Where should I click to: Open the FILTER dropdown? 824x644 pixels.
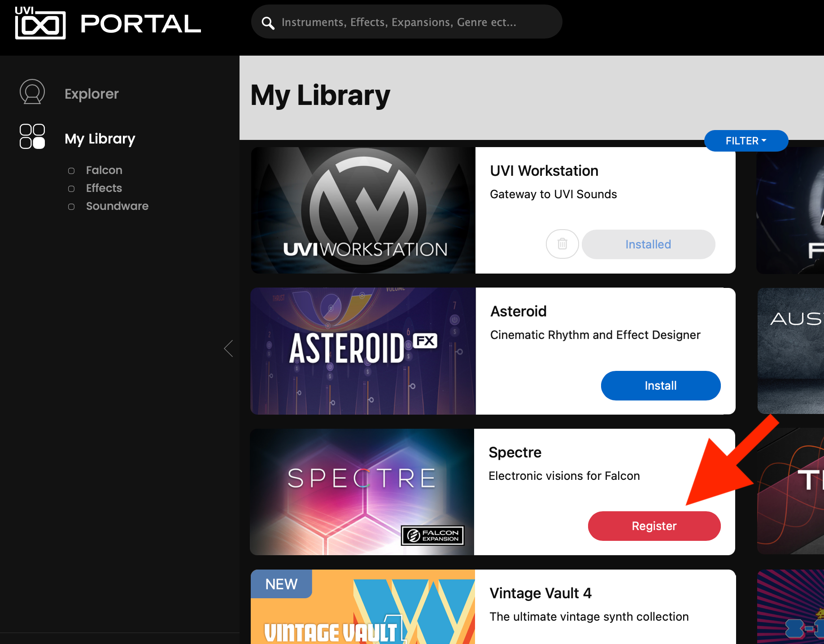point(746,141)
